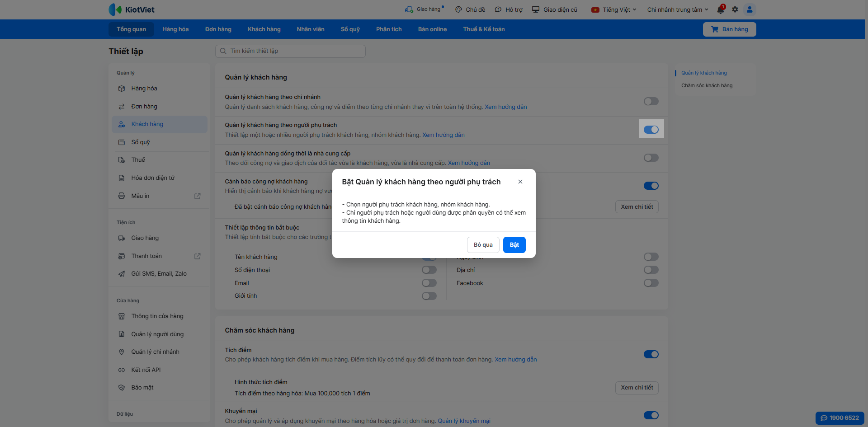Toggle Địa chỉ required field switch

[x=651, y=270]
